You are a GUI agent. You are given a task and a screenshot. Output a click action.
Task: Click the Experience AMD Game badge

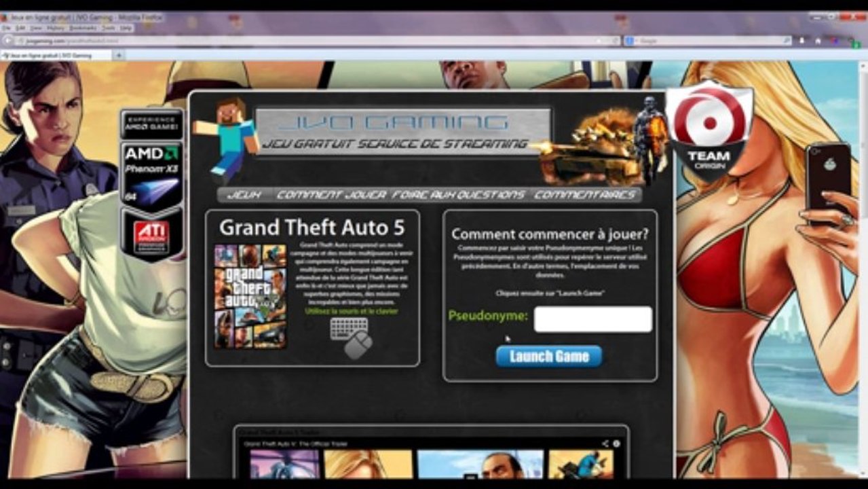point(152,124)
